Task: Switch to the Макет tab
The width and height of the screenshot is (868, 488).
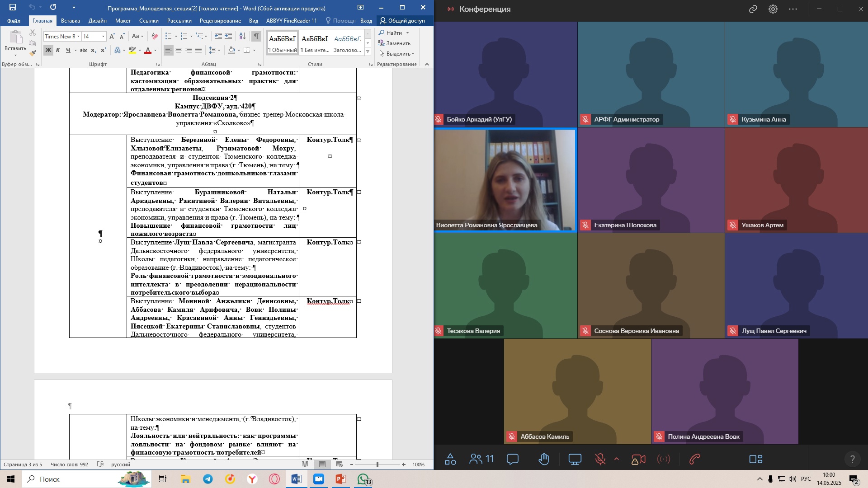Action: click(x=123, y=21)
